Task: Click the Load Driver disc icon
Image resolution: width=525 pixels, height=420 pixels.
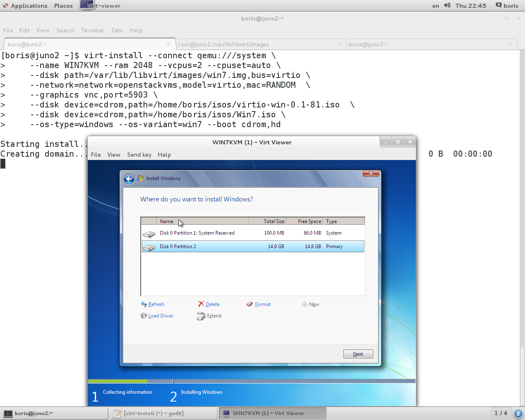Action: (x=144, y=316)
